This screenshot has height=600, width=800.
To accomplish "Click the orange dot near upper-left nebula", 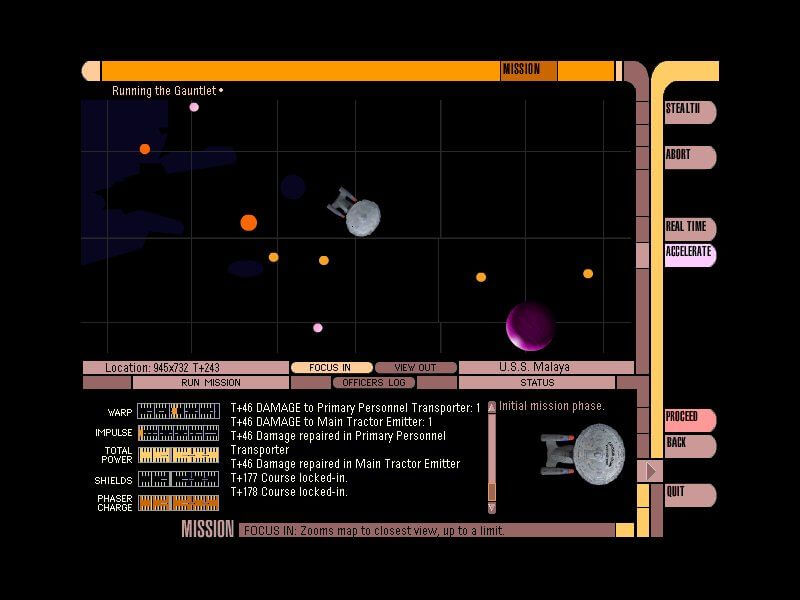I will [x=145, y=149].
